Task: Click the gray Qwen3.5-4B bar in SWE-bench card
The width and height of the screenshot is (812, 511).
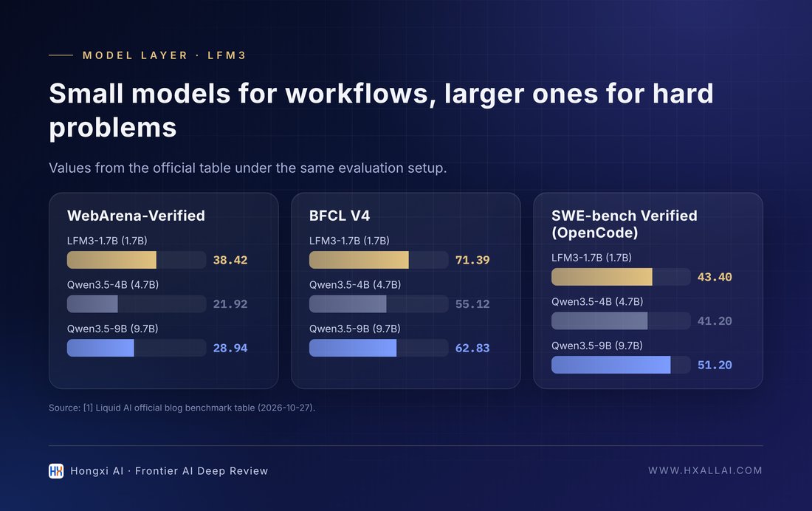Action: (599, 320)
